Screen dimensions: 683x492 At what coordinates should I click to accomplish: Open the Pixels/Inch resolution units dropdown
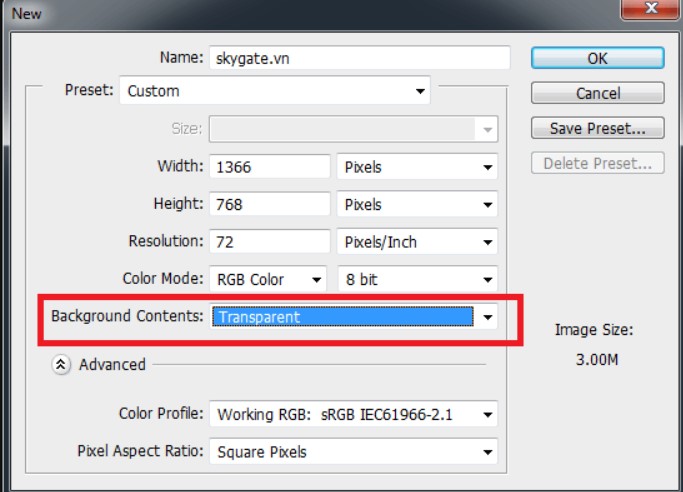pyautogui.click(x=417, y=242)
